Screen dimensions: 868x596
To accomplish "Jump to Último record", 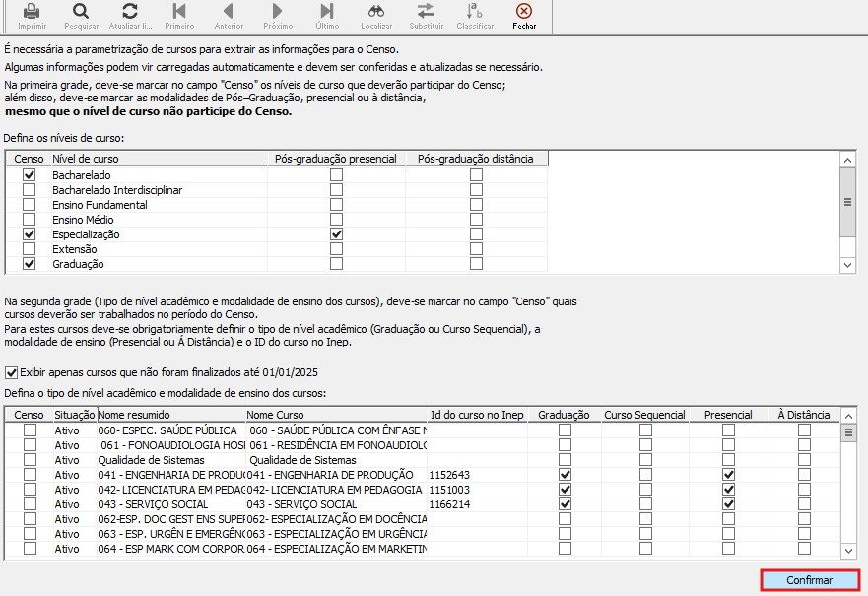I will pos(327,11).
